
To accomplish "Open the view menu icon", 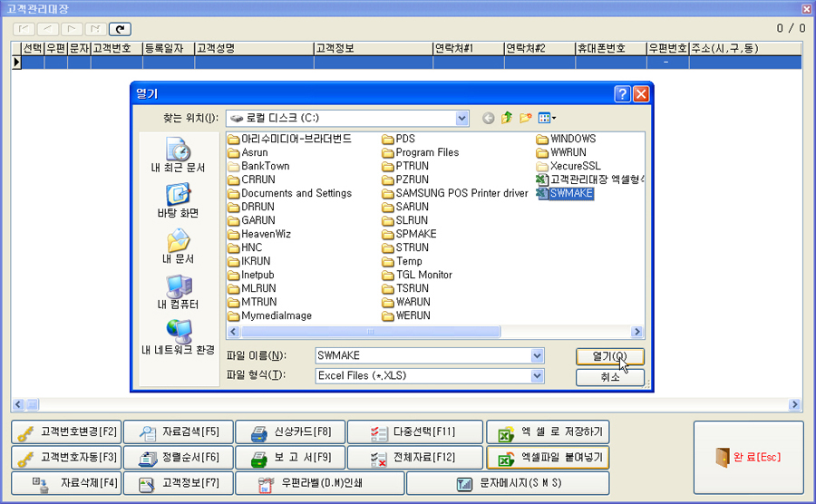I will (x=547, y=118).
